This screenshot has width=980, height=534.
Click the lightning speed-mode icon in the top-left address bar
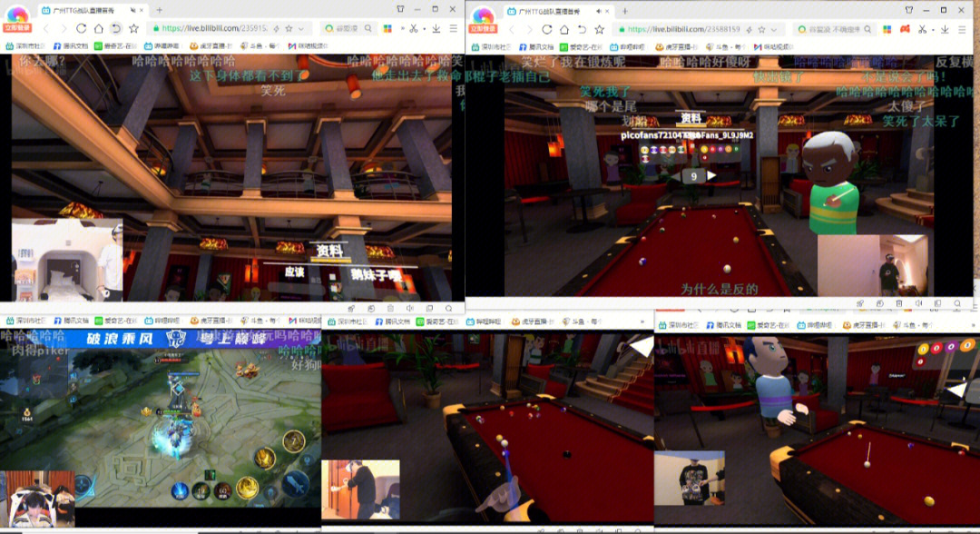click(276, 28)
